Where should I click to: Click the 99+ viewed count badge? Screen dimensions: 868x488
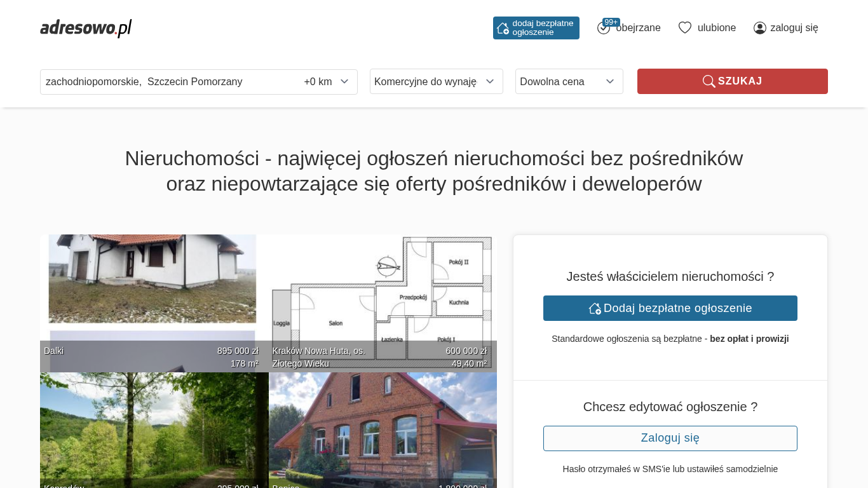tap(611, 22)
